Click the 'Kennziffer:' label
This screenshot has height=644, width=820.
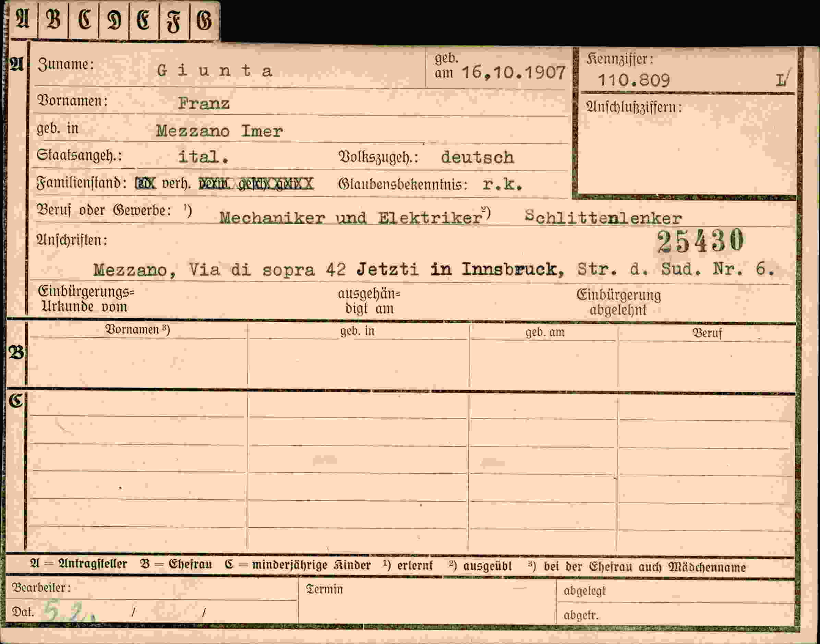click(x=620, y=59)
